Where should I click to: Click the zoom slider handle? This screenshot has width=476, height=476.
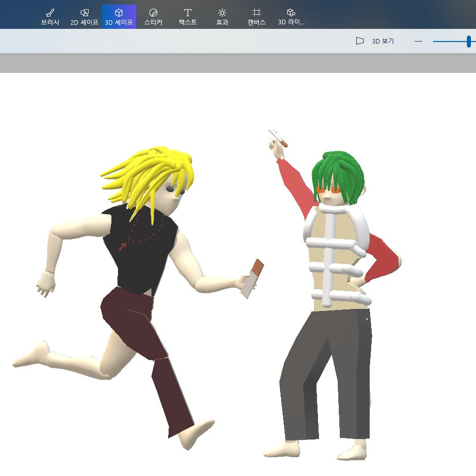(468, 41)
